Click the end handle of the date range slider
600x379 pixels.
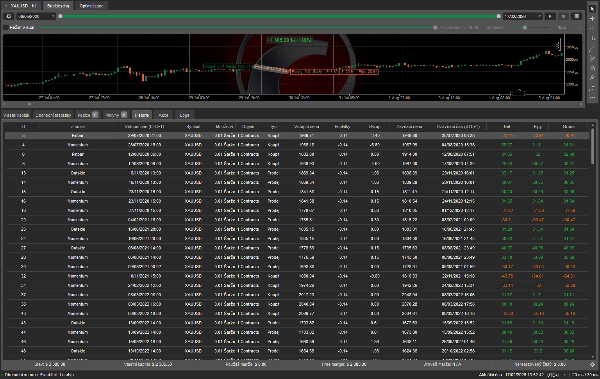pyautogui.click(x=498, y=16)
